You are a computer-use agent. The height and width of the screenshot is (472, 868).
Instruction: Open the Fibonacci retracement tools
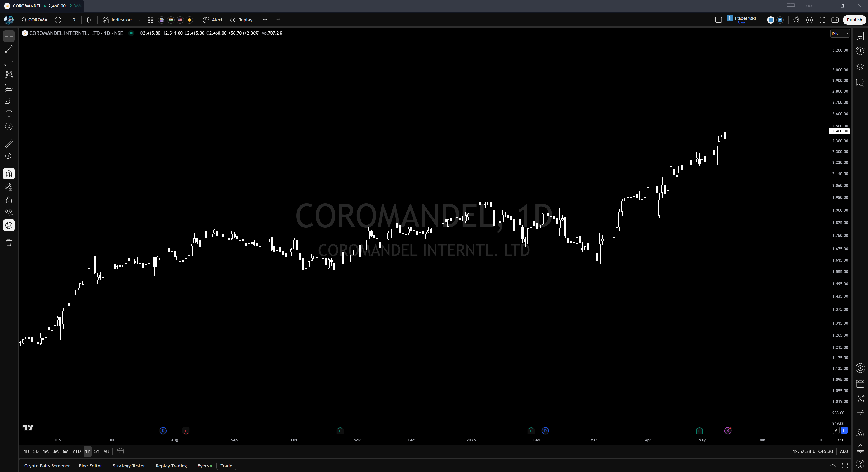point(9,62)
